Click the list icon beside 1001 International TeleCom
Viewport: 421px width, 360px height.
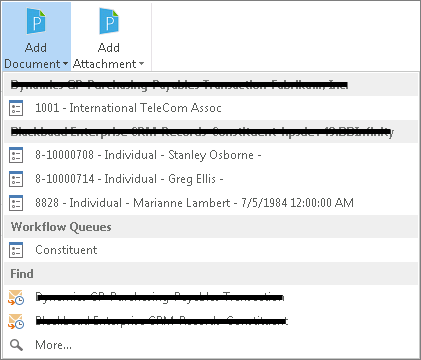[16, 108]
